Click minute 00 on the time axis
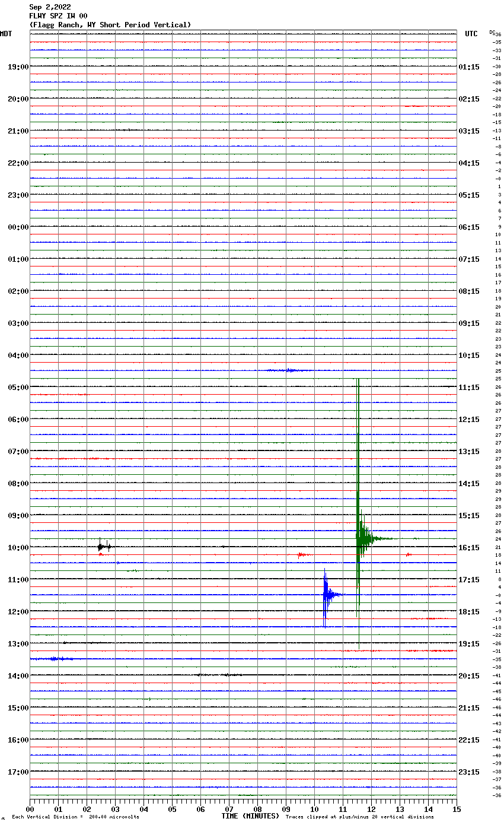Image resolution: width=504 pixels, height=825 pixels. click(x=30, y=809)
